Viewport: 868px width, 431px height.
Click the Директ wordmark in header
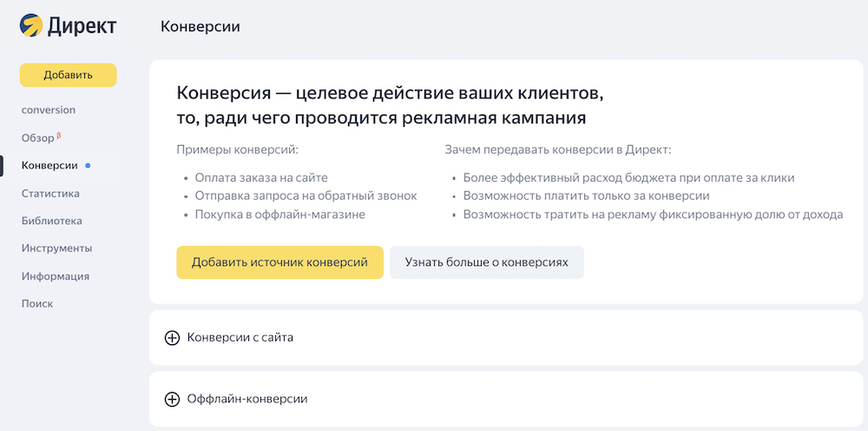[x=82, y=26]
